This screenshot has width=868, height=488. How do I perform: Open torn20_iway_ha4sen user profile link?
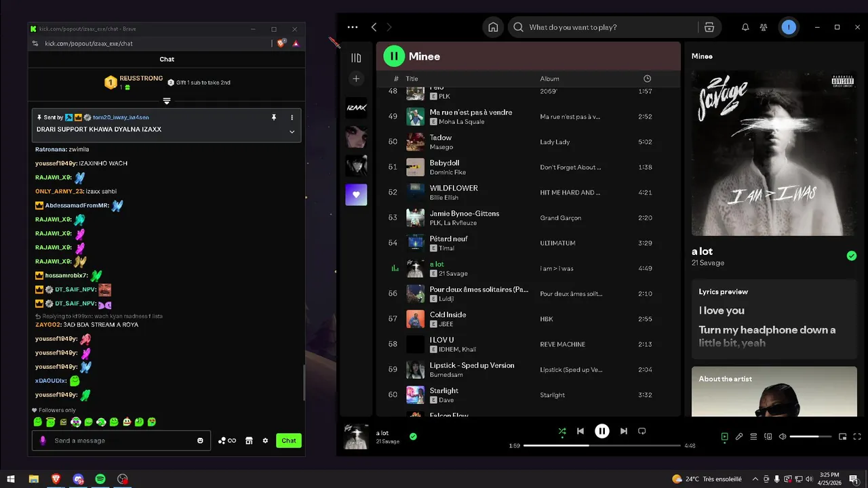click(121, 117)
